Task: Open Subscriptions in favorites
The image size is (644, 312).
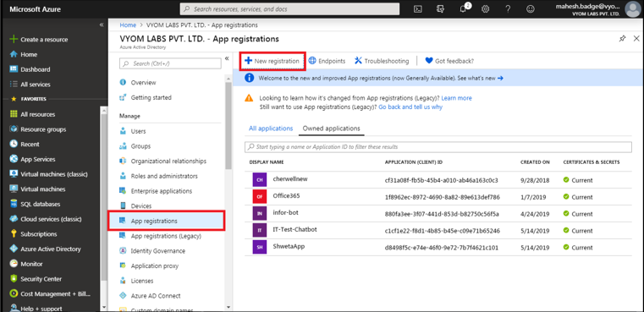Action: click(33, 234)
